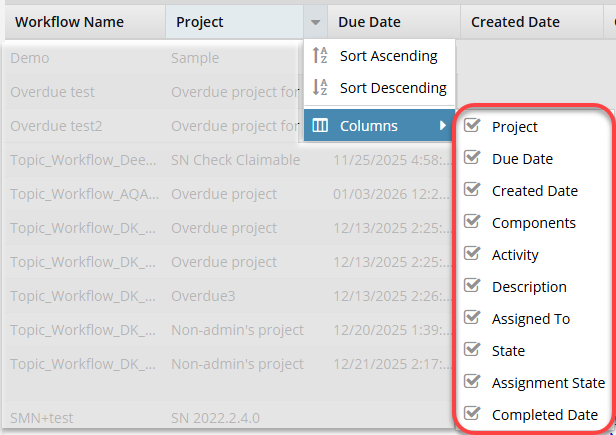Click the Sort Ascending A-Z icon

(x=321, y=56)
